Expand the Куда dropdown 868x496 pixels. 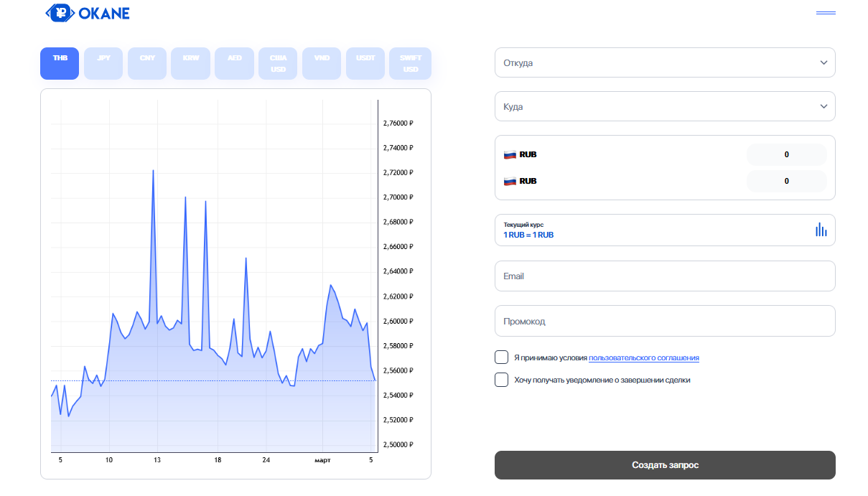coord(664,106)
